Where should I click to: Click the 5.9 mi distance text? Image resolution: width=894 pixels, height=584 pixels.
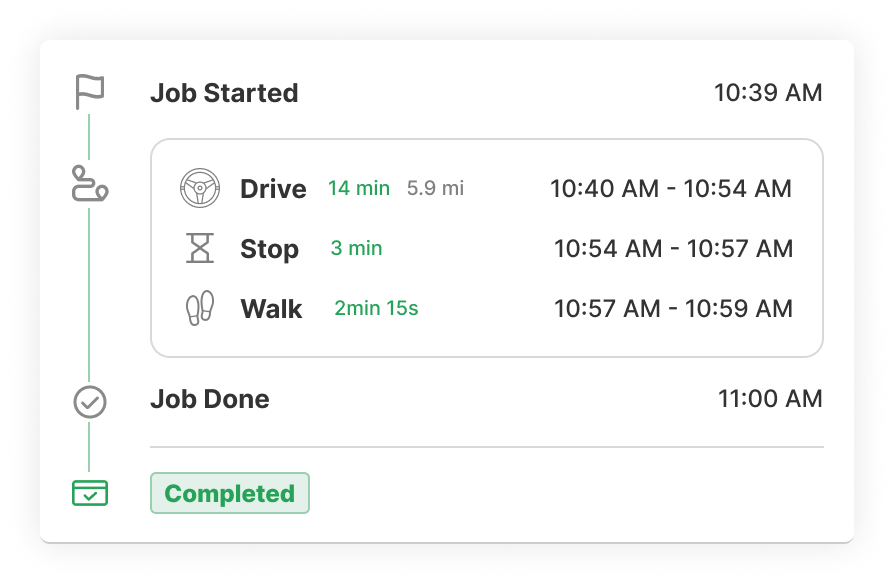(x=435, y=188)
